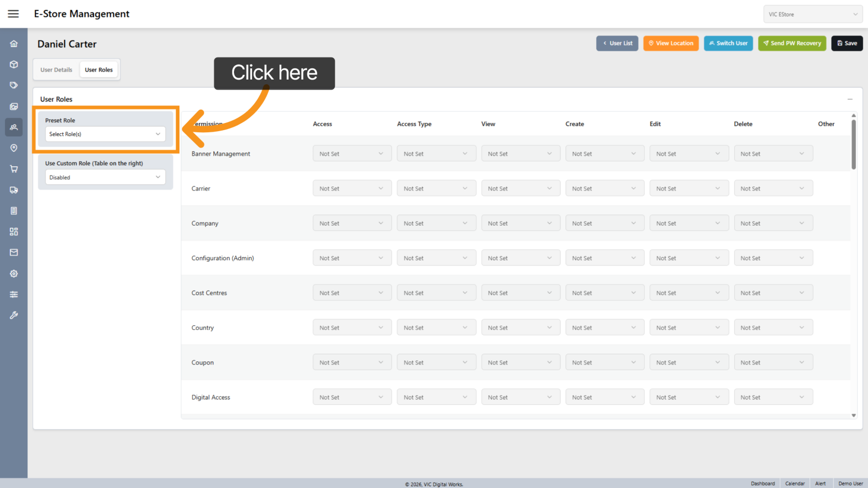
Task: Open the settings gear sidebar icon
Action: coord(14,274)
